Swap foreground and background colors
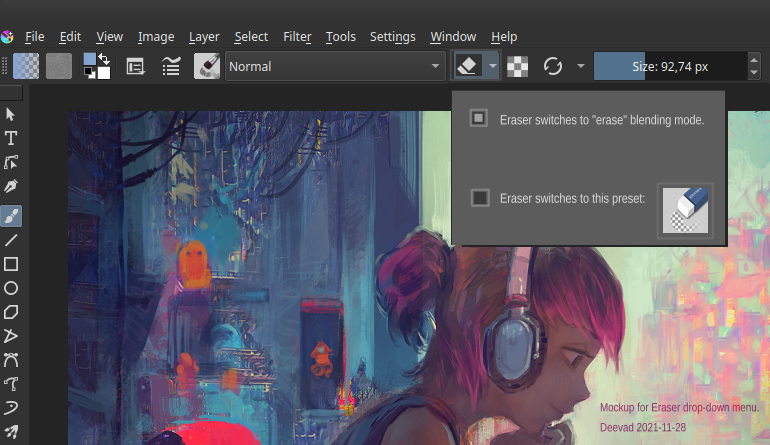Image resolution: width=770 pixels, height=445 pixels. [104, 59]
